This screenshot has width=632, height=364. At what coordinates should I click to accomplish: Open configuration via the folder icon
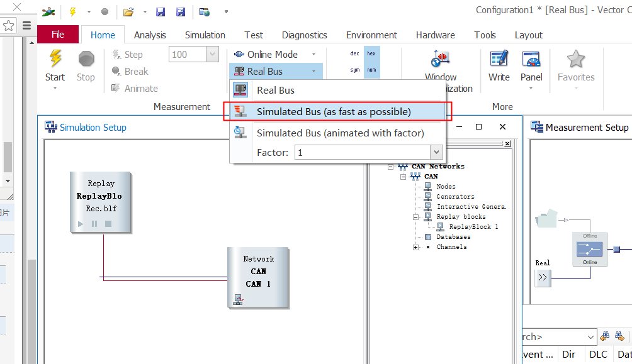coord(128,12)
